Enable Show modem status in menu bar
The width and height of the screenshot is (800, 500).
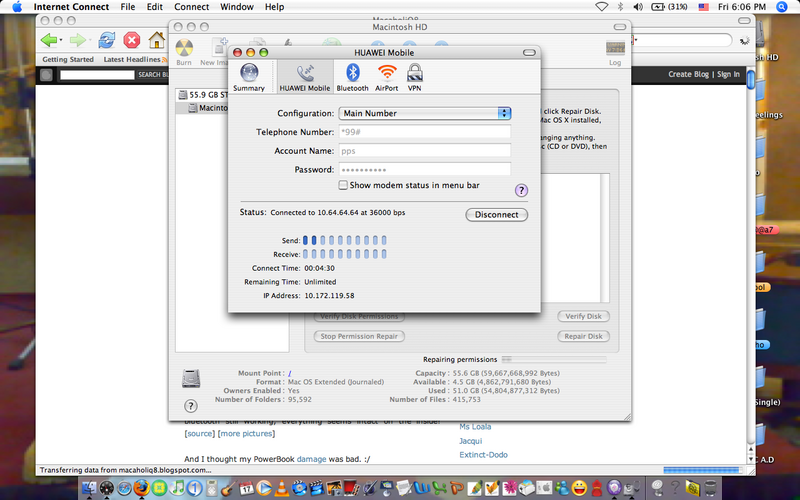[343, 185]
